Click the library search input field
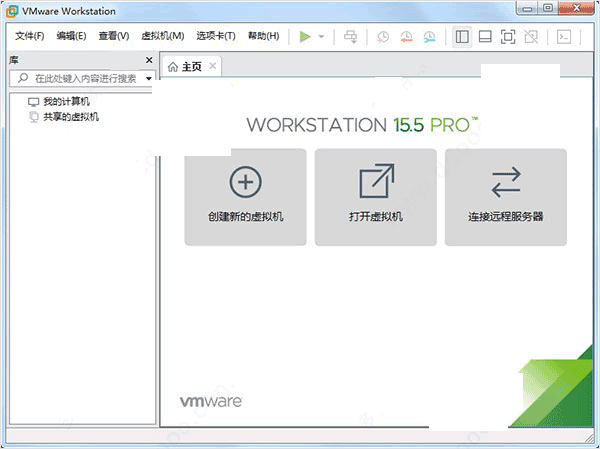 coord(80,78)
